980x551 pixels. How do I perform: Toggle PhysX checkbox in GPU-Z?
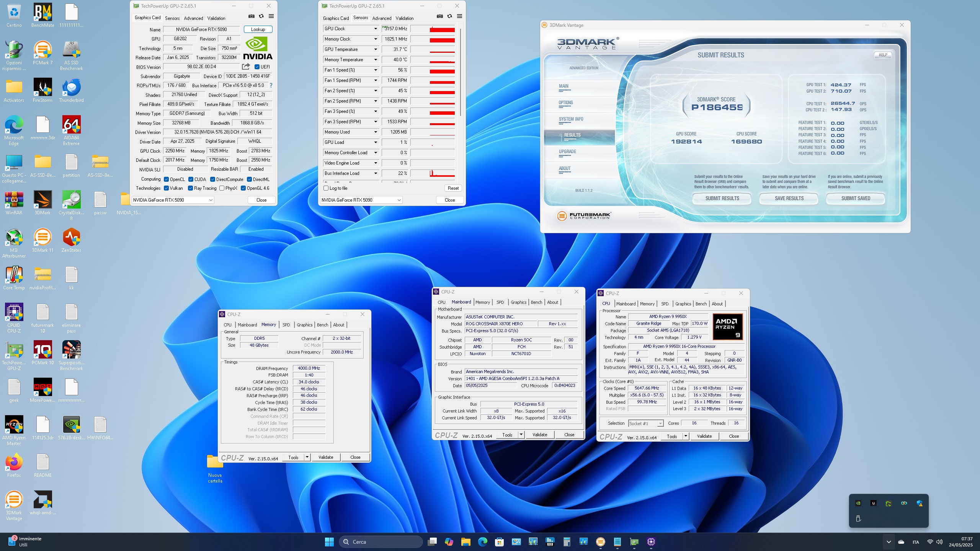tap(222, 188)
